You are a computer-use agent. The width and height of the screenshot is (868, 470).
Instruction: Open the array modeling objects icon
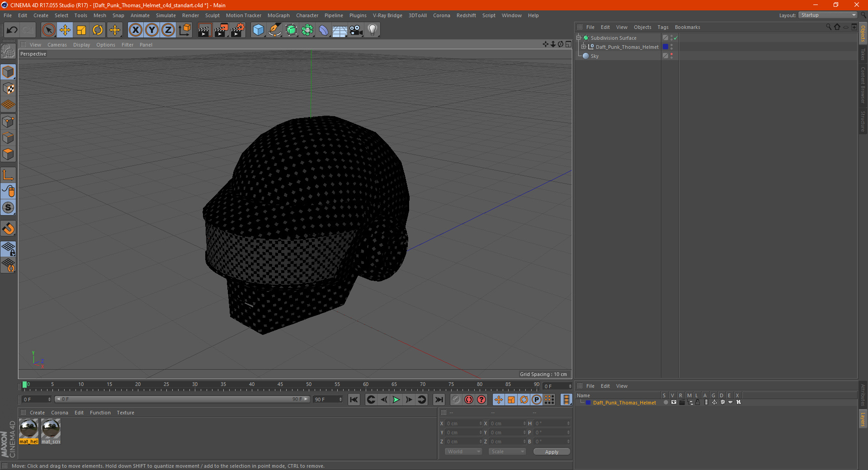(x=307, y=30)
